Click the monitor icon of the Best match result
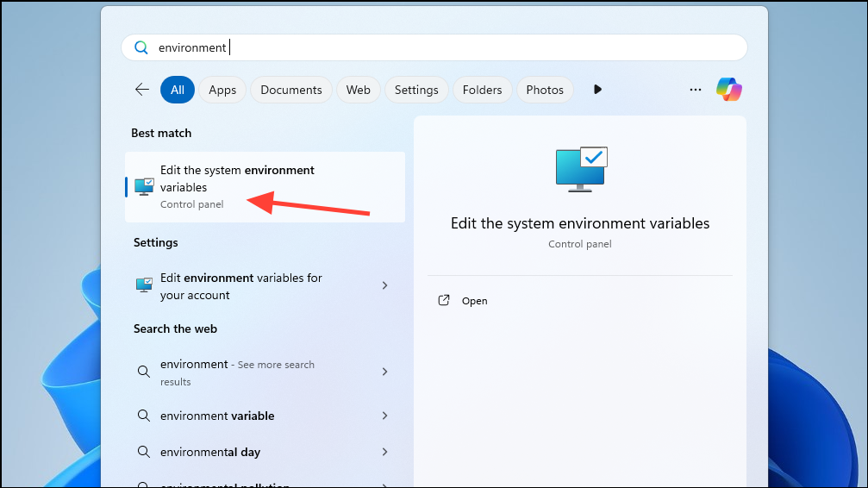Image resolution: width=868 pixels, height=488 pixels. pyautogui.click(x=144, y=187)
